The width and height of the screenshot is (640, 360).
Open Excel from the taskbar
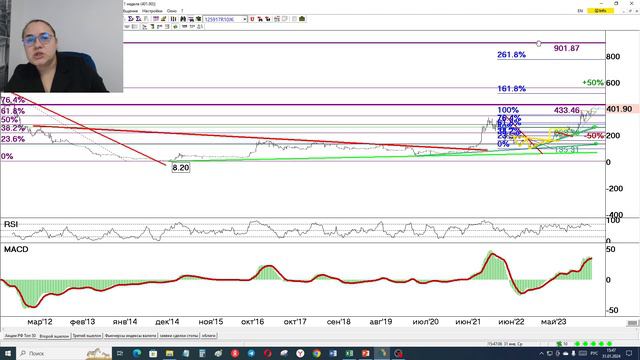point(349,353)
